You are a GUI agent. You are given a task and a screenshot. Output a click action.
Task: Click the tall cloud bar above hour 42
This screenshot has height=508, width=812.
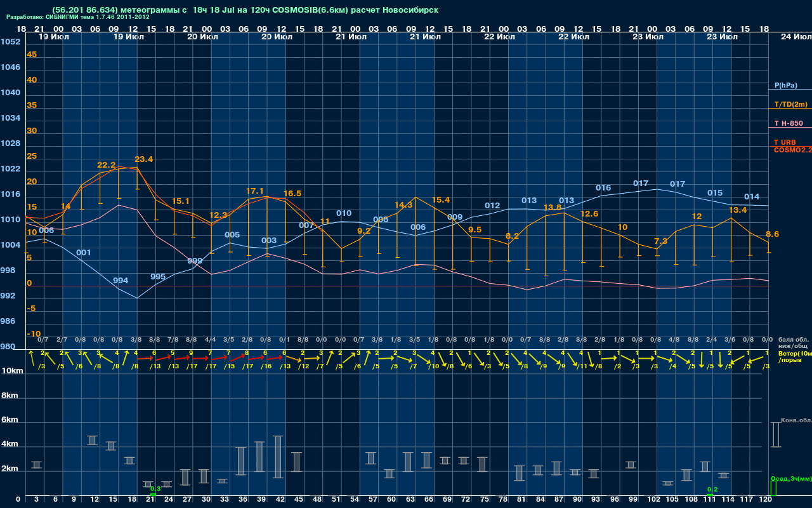[x=278, y=457]
